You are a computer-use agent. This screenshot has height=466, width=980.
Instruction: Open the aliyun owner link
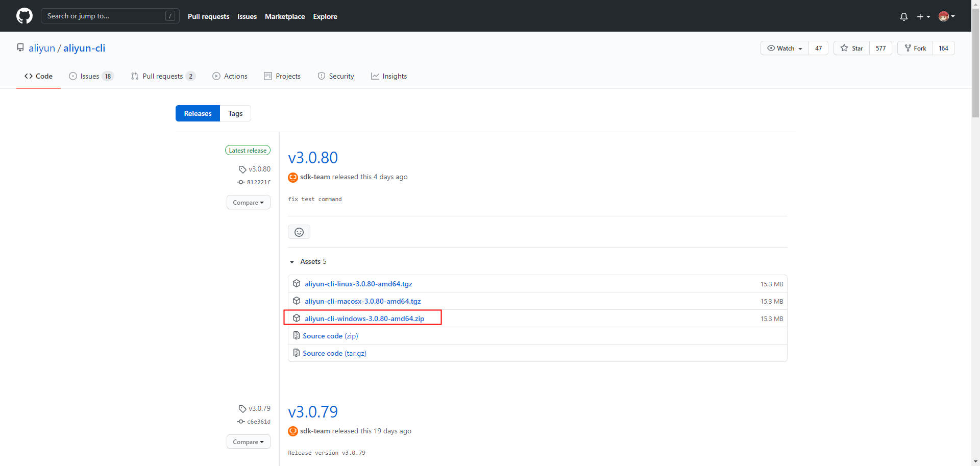(x=42, y=48)
